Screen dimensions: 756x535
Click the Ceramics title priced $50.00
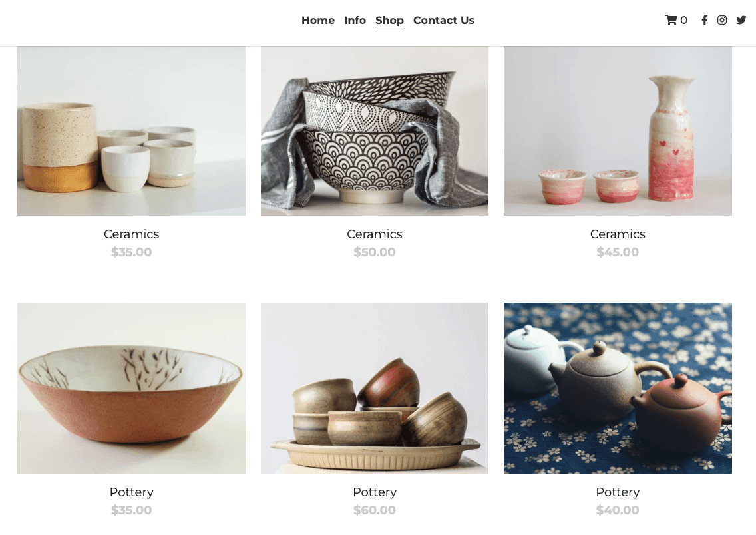point(375,234)
